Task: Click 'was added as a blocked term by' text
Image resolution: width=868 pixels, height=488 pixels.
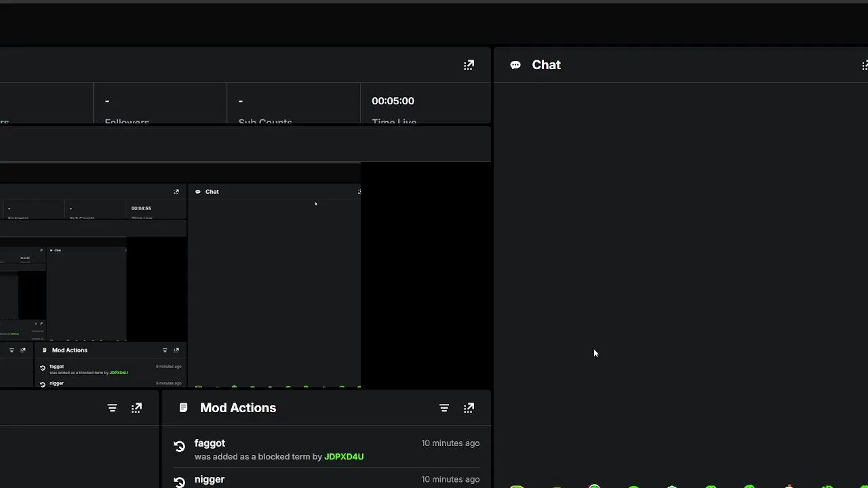Action: coord(258,457)
